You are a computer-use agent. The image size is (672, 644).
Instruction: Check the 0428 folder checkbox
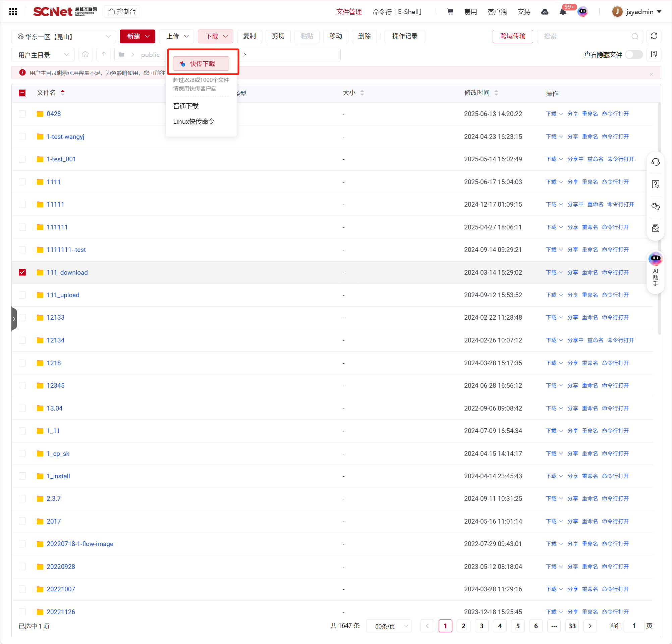22,114
